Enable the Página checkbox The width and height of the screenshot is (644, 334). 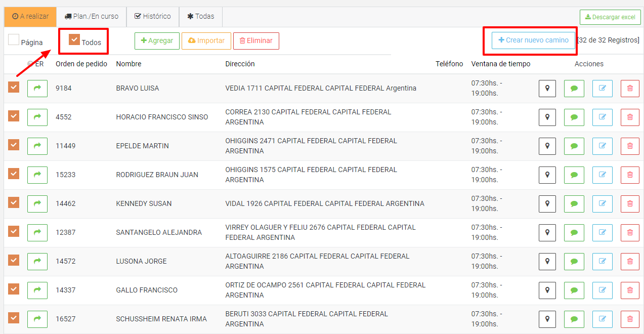(14, 40)
